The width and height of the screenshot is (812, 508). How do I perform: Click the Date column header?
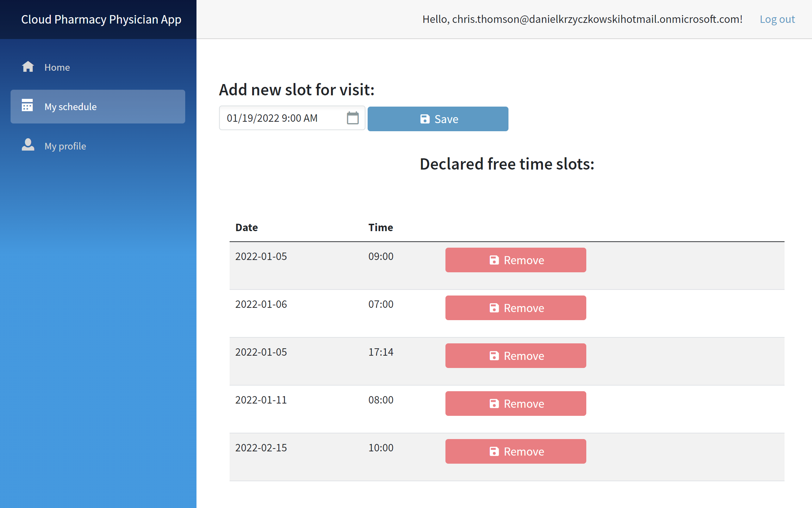[246, 227]
